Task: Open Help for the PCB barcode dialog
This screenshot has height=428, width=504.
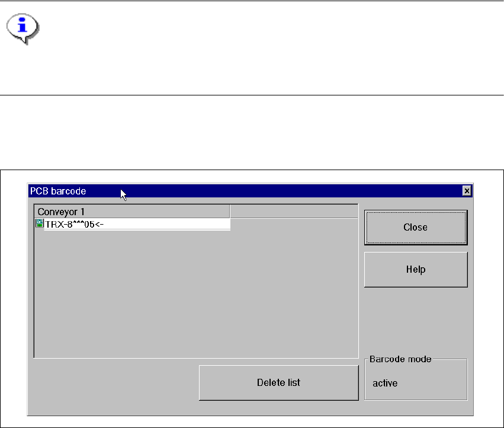Action: pos(416,270)
